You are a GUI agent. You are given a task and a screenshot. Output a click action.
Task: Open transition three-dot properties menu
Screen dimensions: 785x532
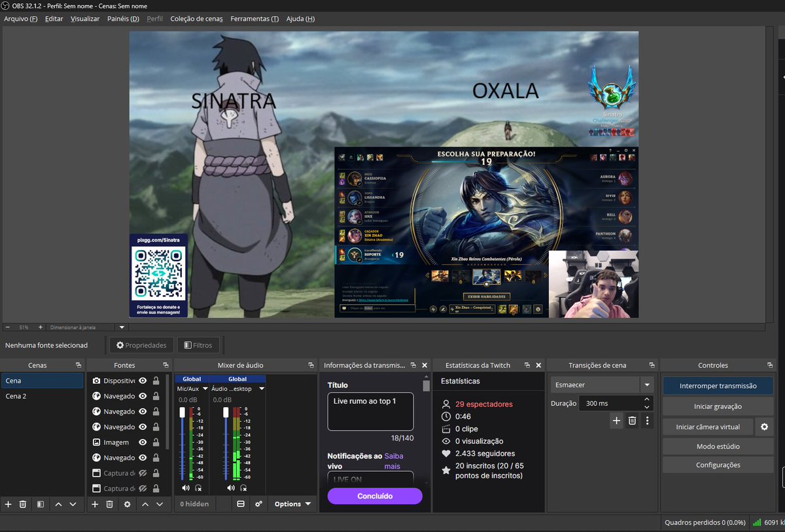647,421
